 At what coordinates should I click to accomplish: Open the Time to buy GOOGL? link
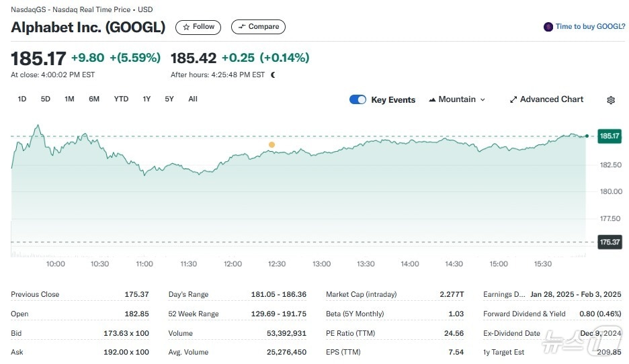click(x=588, y=27)
